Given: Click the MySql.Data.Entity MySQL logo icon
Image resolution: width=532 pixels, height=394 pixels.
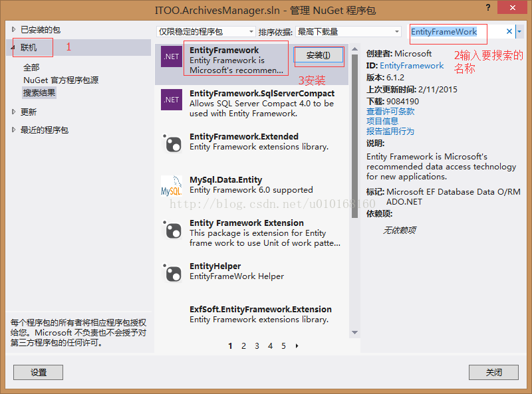Looking at the screenshot, I should coord(172,186).
